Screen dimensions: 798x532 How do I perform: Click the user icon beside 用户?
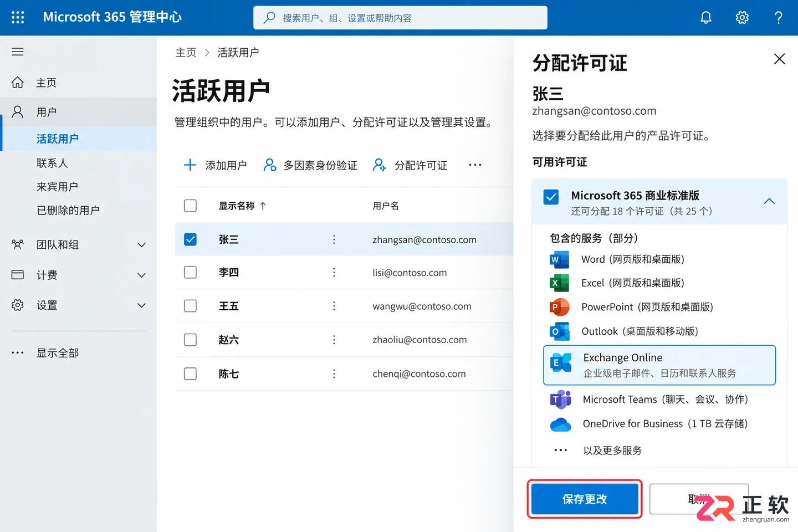[x=18, y=112]
